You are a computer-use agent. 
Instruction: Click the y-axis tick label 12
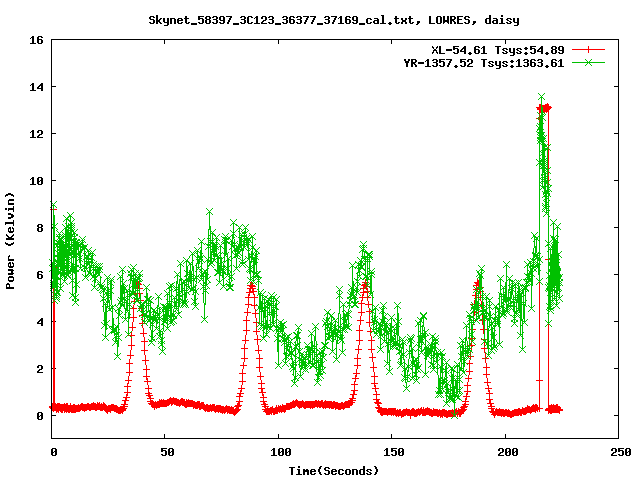(36, 134)
